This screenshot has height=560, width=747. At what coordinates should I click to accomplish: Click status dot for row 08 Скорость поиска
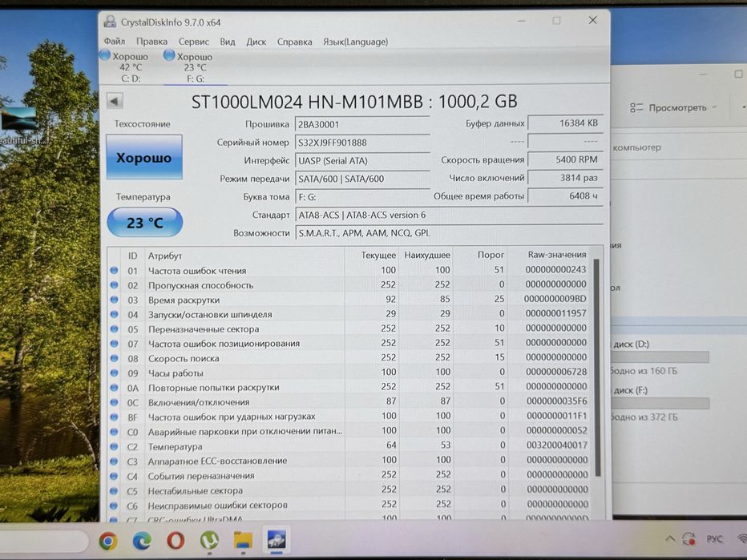pyautogui.click(x=114, y=358)
